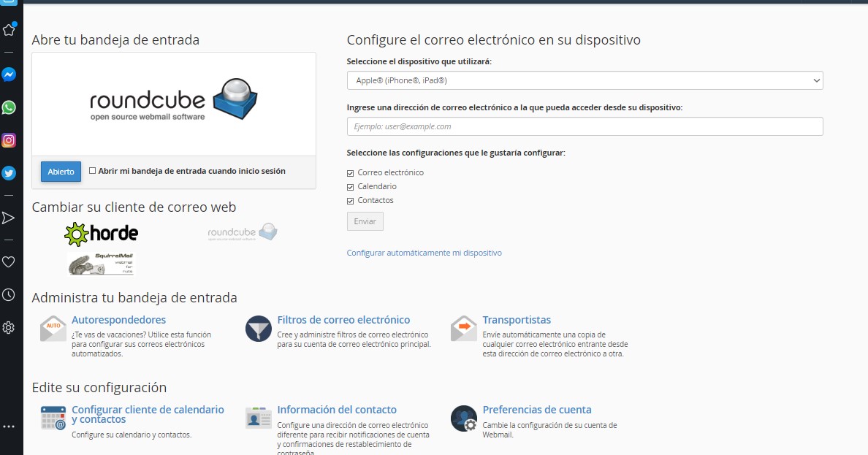Open Instagram in the browser sidebar

pyautogui.click(x=9, y=140)
